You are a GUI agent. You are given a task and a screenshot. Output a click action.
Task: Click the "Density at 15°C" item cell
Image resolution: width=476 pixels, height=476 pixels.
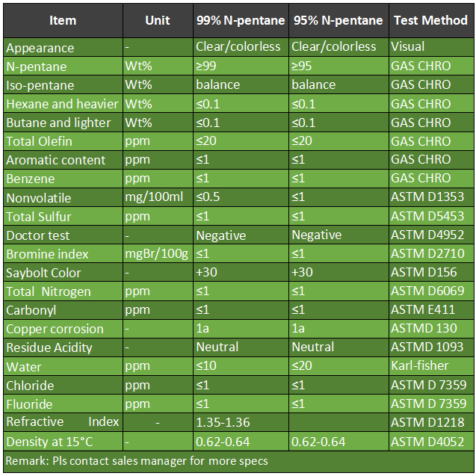click(52, 442)
